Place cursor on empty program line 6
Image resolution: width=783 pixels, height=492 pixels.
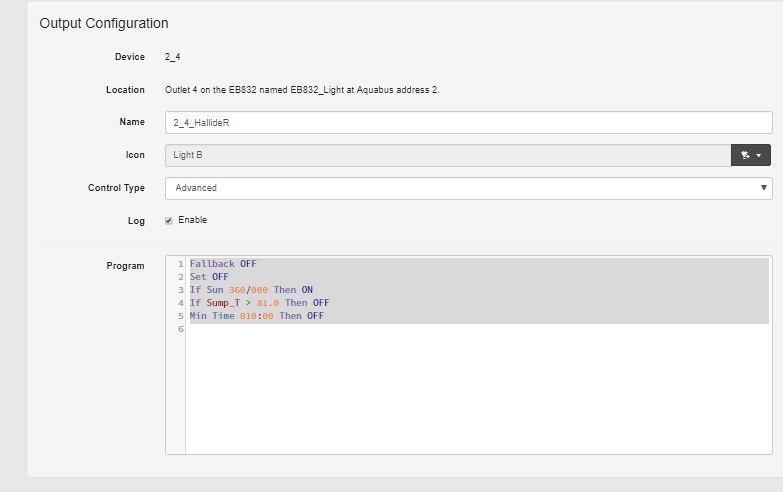[x=478, y=329]
